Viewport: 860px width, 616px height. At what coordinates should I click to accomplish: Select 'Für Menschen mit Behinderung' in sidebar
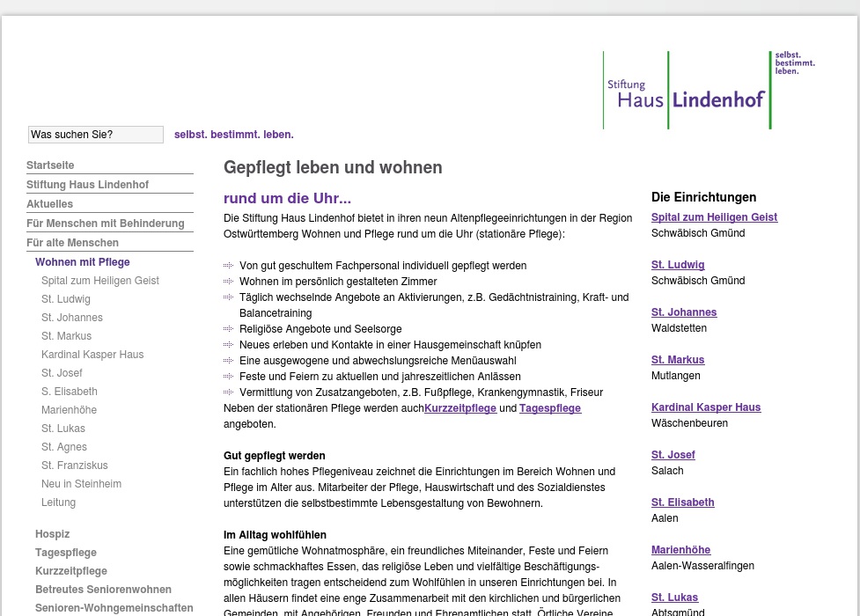(106, 223)
